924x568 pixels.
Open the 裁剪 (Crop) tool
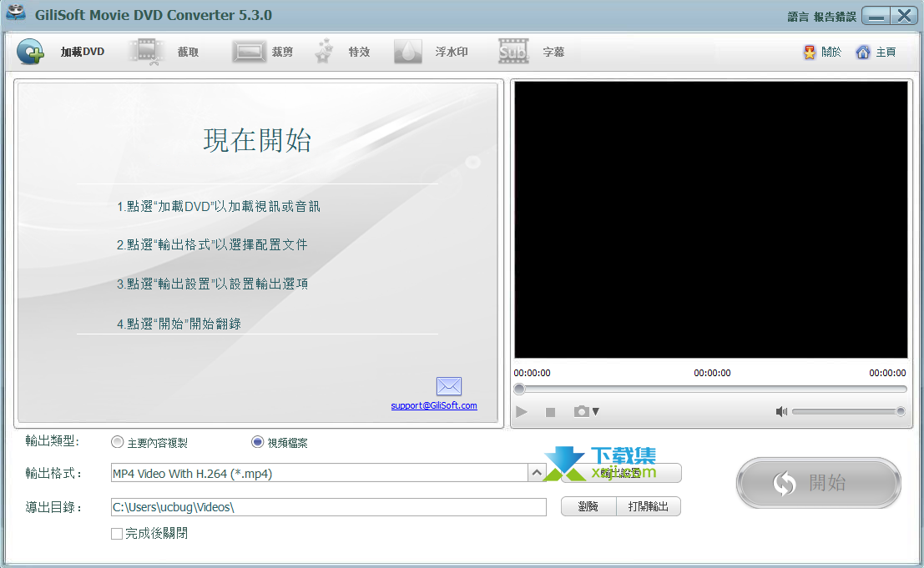[263, 52]
